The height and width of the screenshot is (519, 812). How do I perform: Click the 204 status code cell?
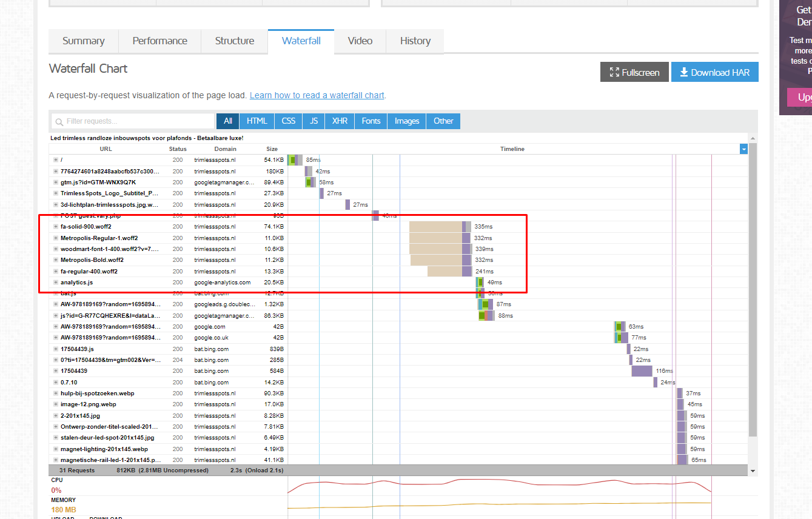(x=178, y=360)
